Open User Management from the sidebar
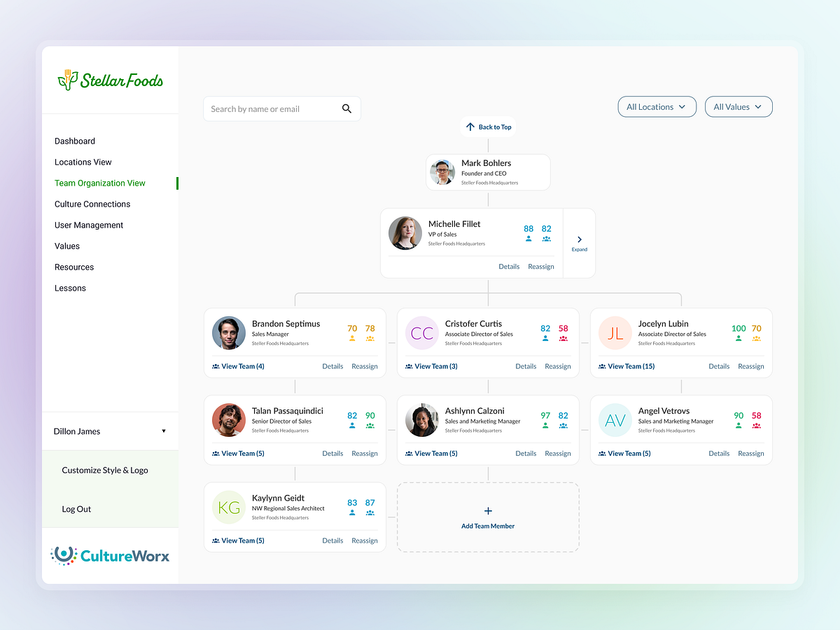This screenshot has width=840, height=630. click(x=88, y=225)
